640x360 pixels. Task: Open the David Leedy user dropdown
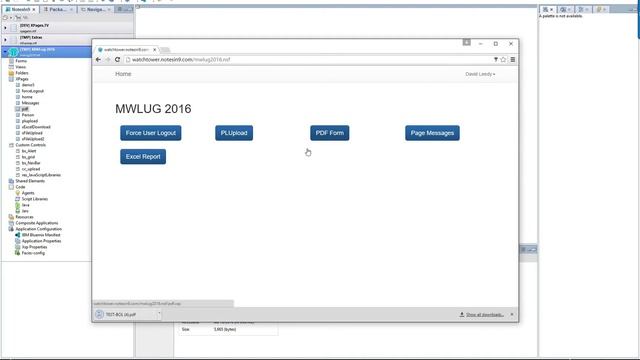tap(480, 74)
